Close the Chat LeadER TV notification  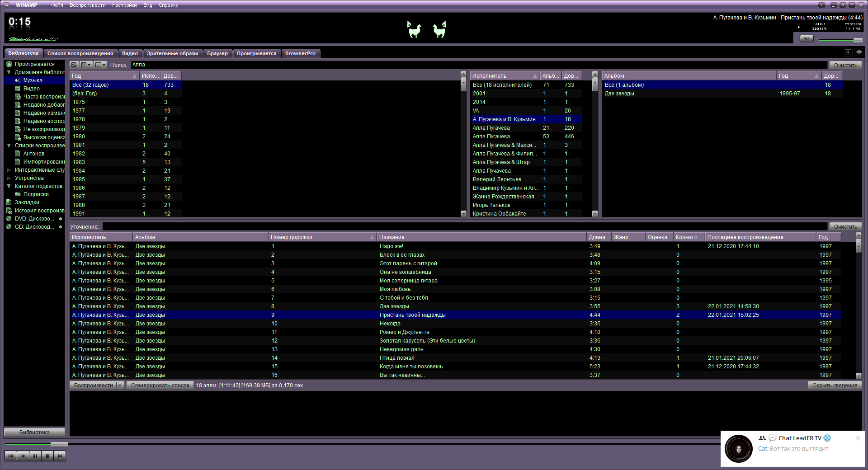pyautogui.click(x=858, y=438)
